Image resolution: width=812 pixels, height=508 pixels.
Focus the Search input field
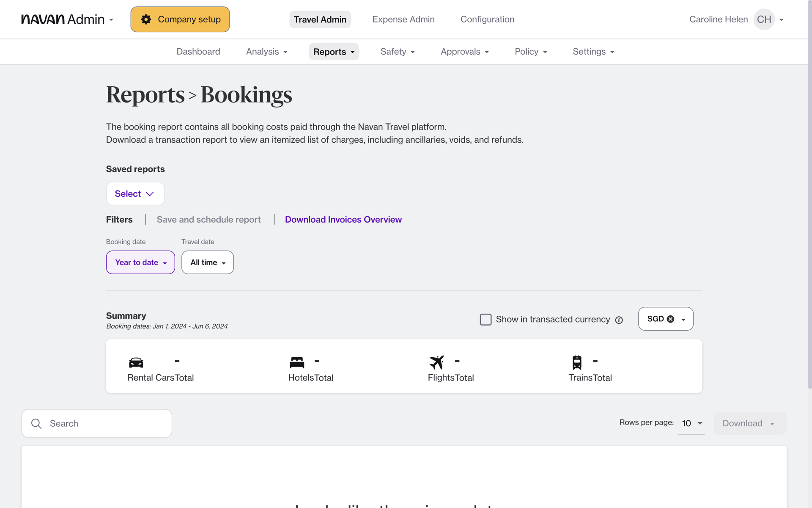pyautogui.click(x=97, y=423)
